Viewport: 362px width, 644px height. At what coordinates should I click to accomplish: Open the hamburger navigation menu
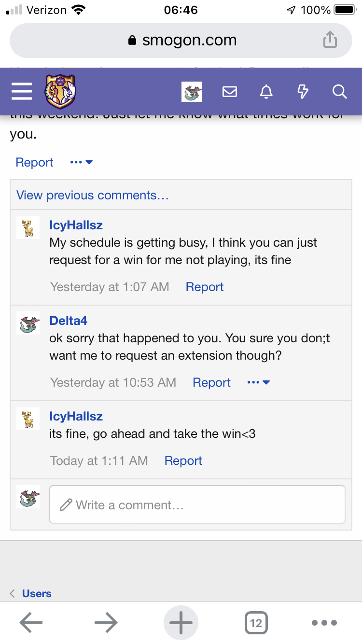(x=22, y=92)
